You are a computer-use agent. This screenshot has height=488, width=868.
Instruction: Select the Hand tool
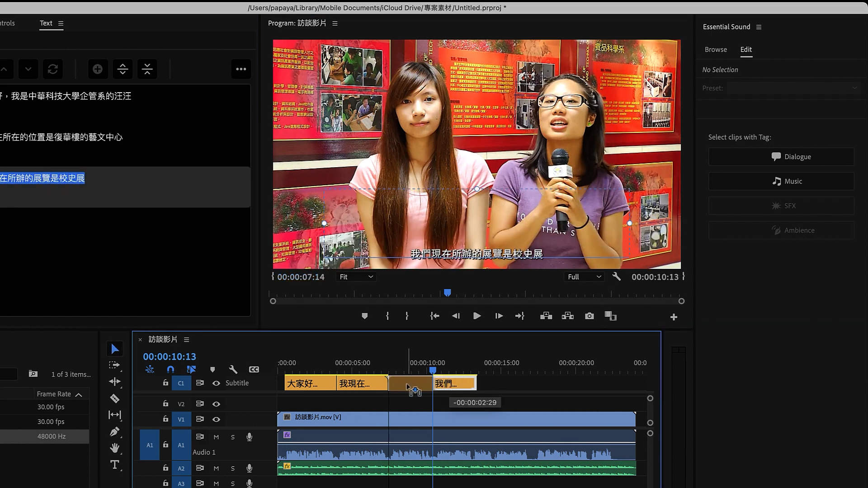tap(114, 448)
